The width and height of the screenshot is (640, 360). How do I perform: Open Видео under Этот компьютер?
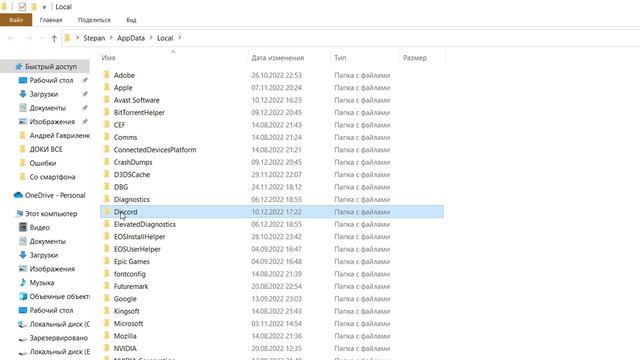click(39, 227)
